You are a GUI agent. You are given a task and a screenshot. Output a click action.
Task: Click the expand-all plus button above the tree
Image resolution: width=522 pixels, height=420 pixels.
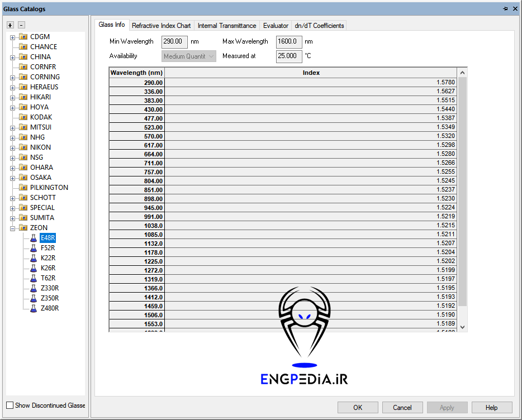click(x=10, y=25)
